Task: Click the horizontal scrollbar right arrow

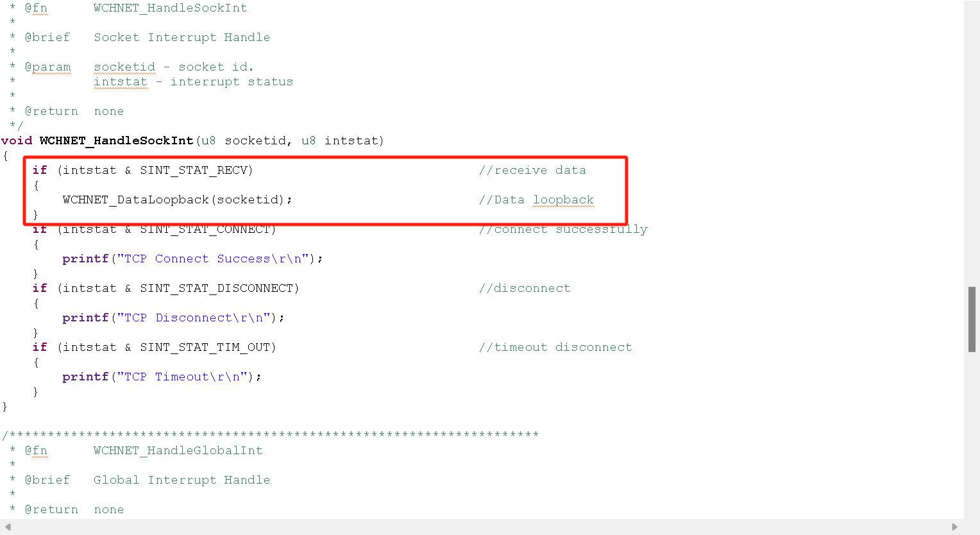Action: (x=954, y=527)
